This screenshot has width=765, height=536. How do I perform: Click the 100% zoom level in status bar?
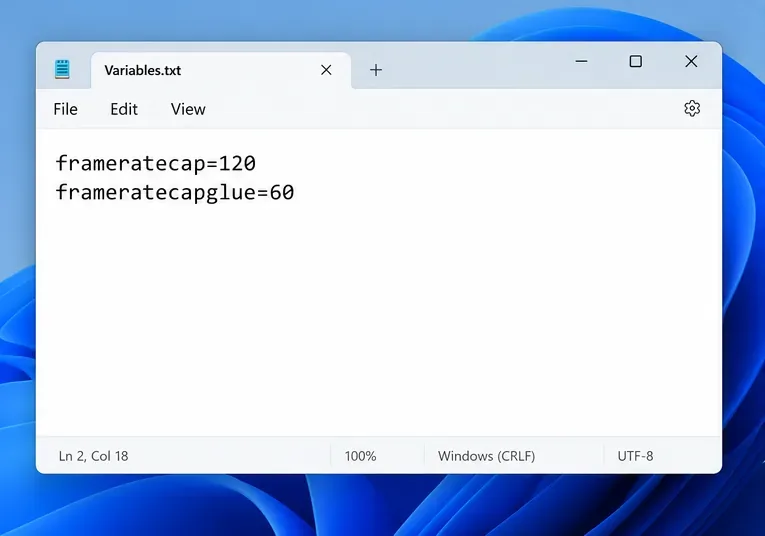click(360, 456)
